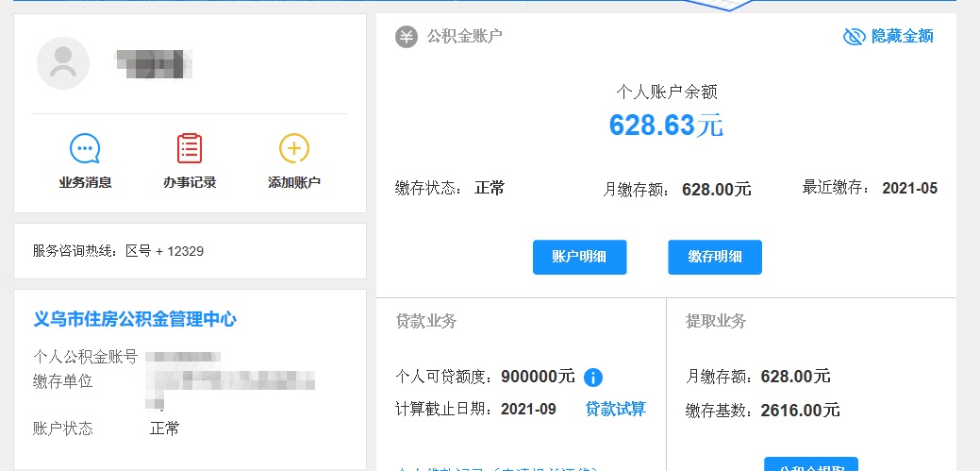Click the 添加账户 plus circle icon

click(294, 149)
